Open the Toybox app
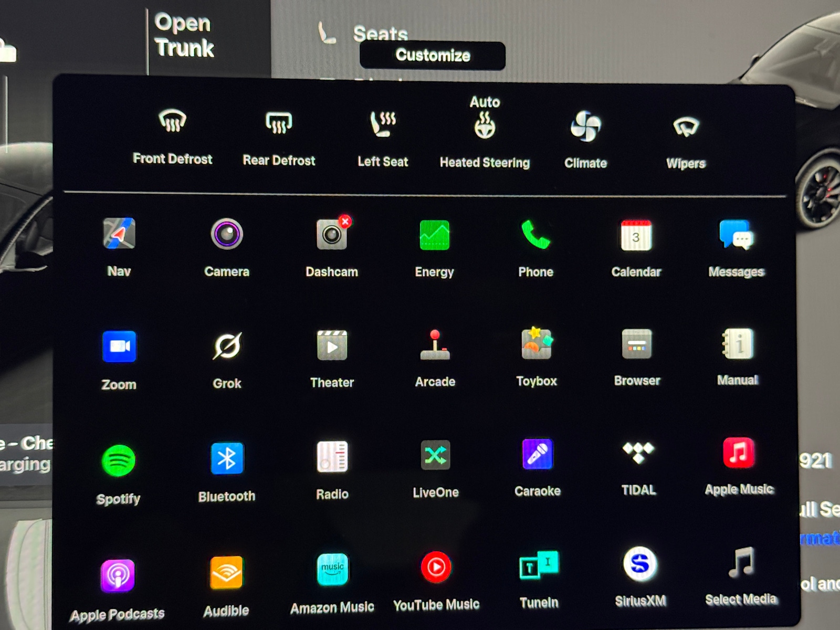Viewport: 840px width, 630px height. (x=537, y=343)
